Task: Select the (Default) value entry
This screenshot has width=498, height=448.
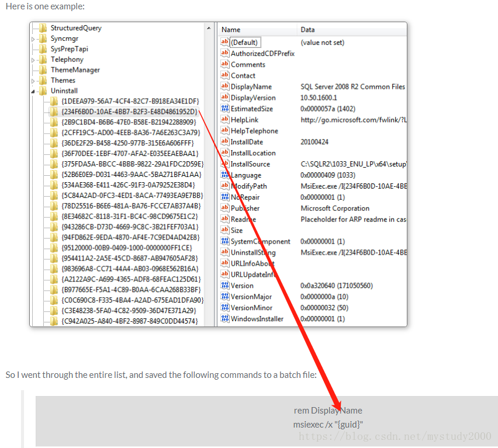Action: click(244, 43)
